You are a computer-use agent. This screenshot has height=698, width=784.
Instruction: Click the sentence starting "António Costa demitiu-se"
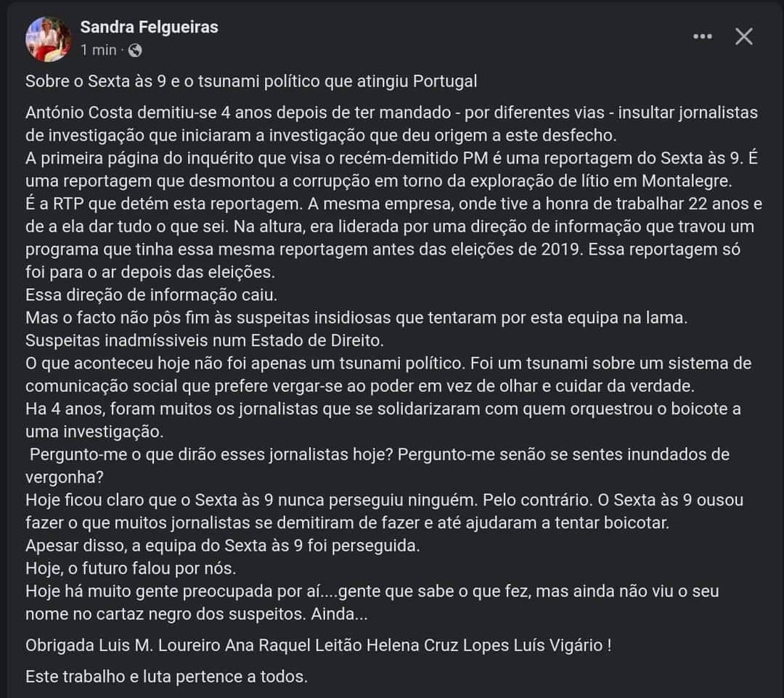coord(391,112)
